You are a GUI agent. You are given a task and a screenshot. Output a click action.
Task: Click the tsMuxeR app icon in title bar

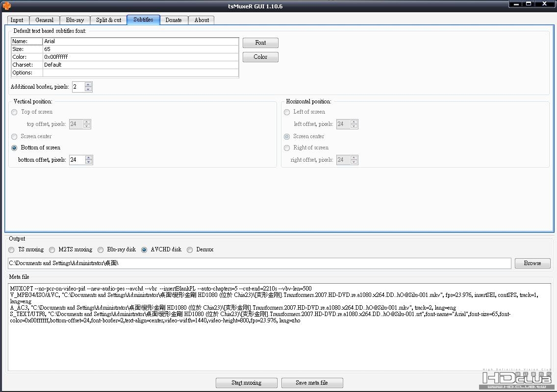click(x=6, y=6)
